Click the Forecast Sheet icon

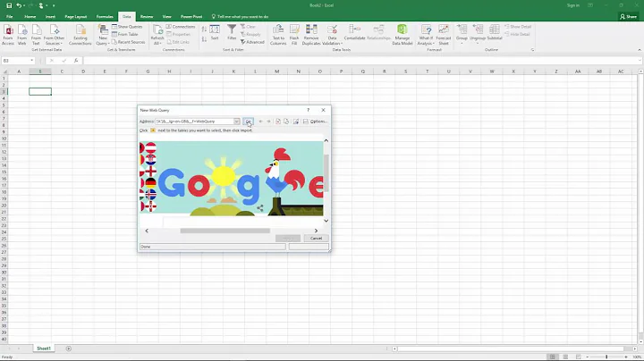pos(444,35)
